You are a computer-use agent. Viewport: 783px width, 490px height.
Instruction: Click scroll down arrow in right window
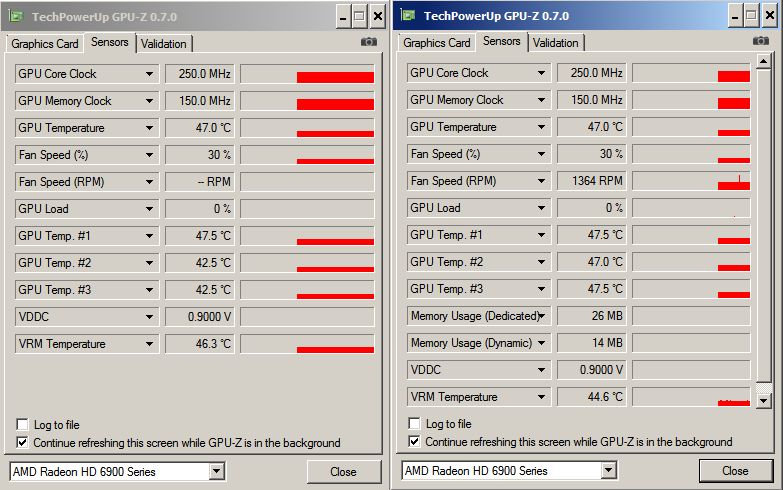[764, 401]
